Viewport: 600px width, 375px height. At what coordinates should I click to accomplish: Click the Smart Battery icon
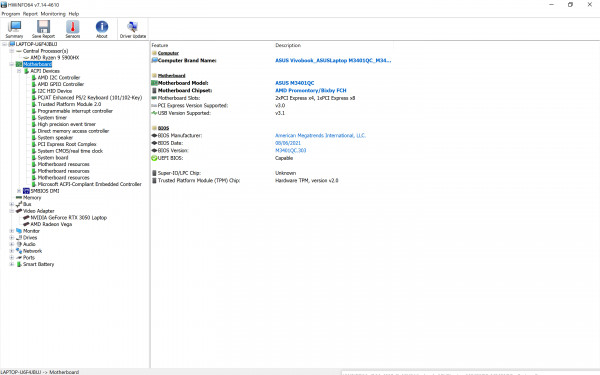tap(19, 264)
